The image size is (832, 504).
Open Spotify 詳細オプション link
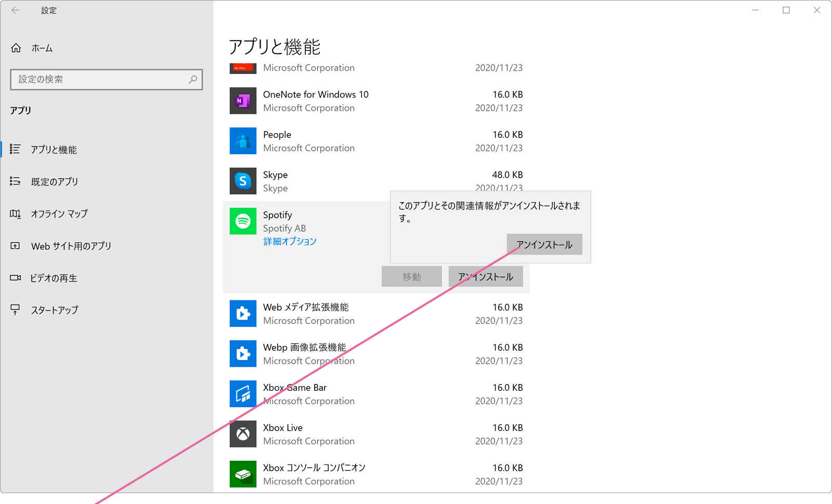pyautogui.click(x=290, y=241)
